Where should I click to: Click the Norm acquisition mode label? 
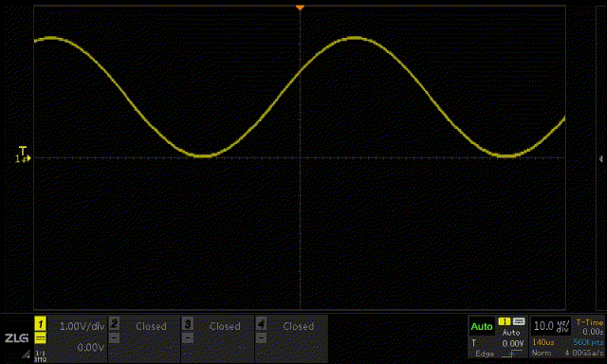click(542, 354)
